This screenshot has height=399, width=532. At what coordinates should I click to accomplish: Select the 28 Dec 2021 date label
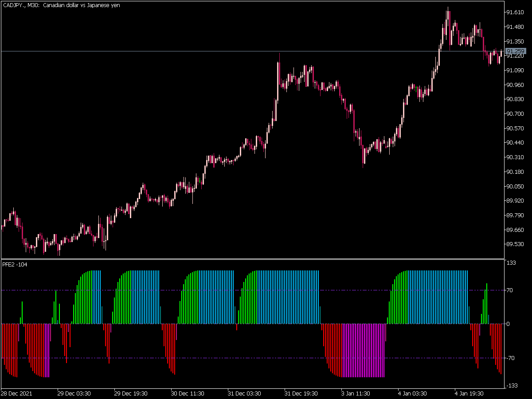(x=16, y=393)
